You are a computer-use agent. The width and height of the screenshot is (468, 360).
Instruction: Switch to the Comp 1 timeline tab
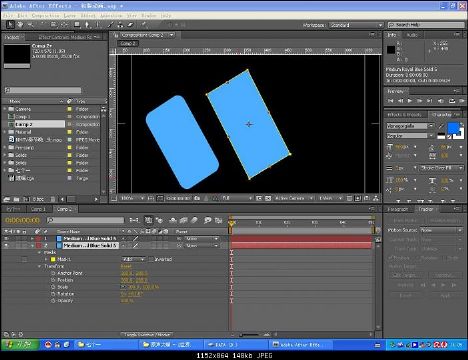pos(38,209)
